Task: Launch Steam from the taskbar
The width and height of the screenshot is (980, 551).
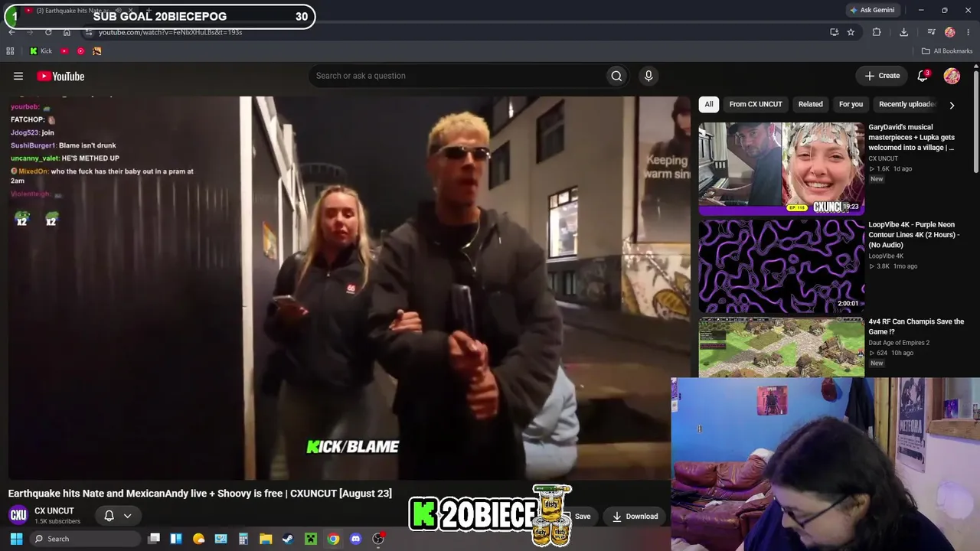Action: tap(288, 539)
